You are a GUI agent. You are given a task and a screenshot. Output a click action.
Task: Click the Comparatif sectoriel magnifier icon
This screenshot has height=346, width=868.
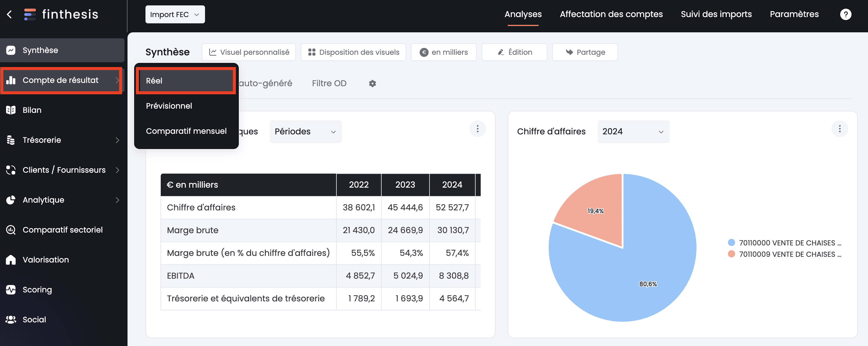click(11, 230)
